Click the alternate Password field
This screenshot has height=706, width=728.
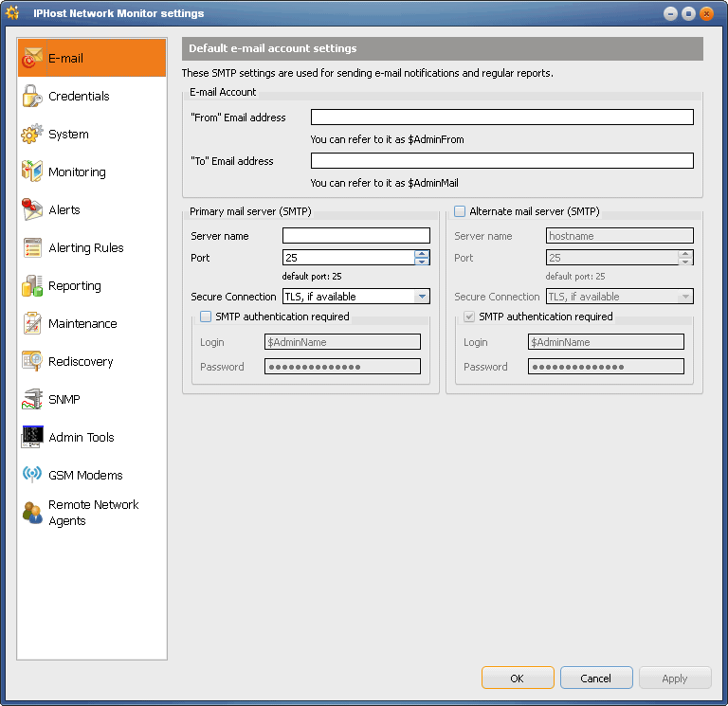606,366
